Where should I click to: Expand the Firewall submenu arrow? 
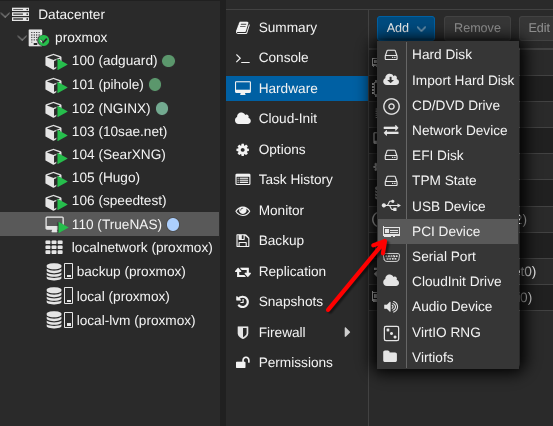[x=347, y=332]
